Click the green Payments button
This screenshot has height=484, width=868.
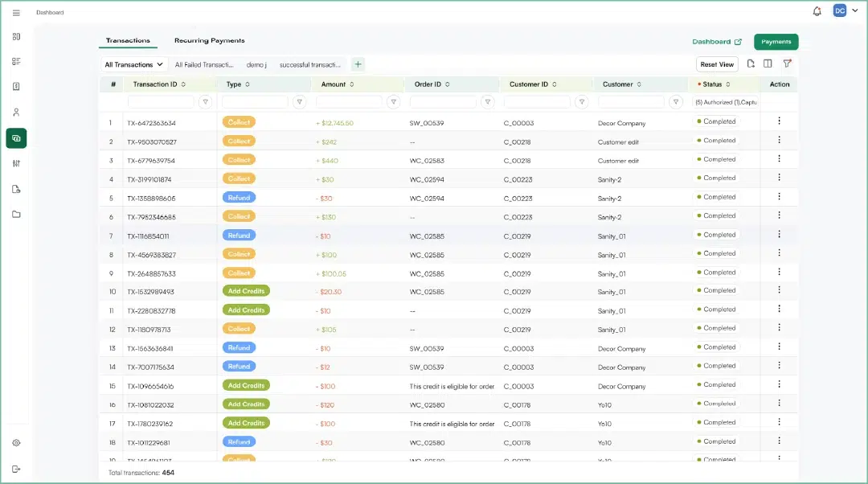pos(775,41)
